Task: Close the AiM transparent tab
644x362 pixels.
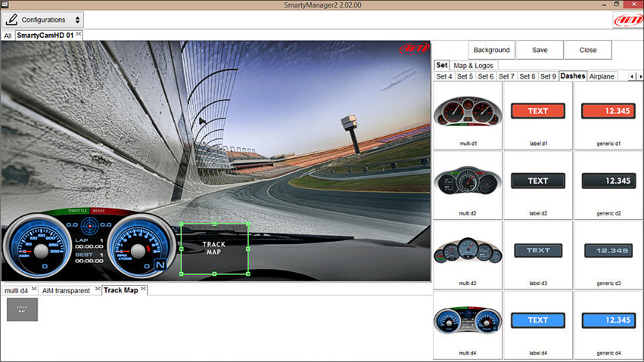Action: [96, 289]
